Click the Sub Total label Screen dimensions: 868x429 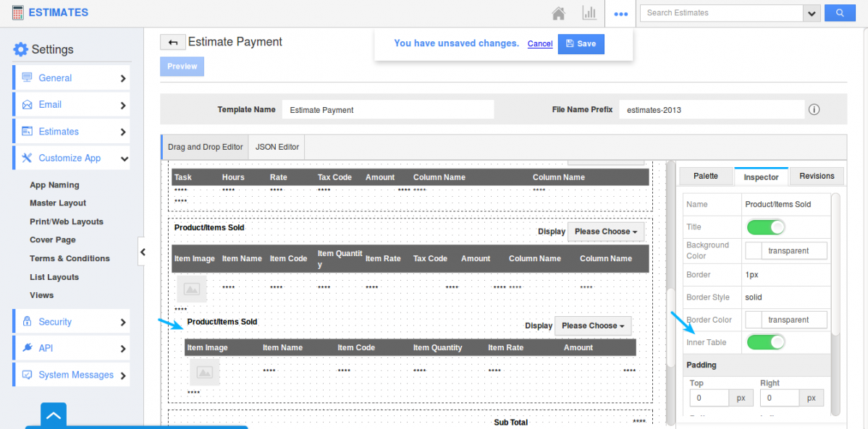tap(510, 423)
